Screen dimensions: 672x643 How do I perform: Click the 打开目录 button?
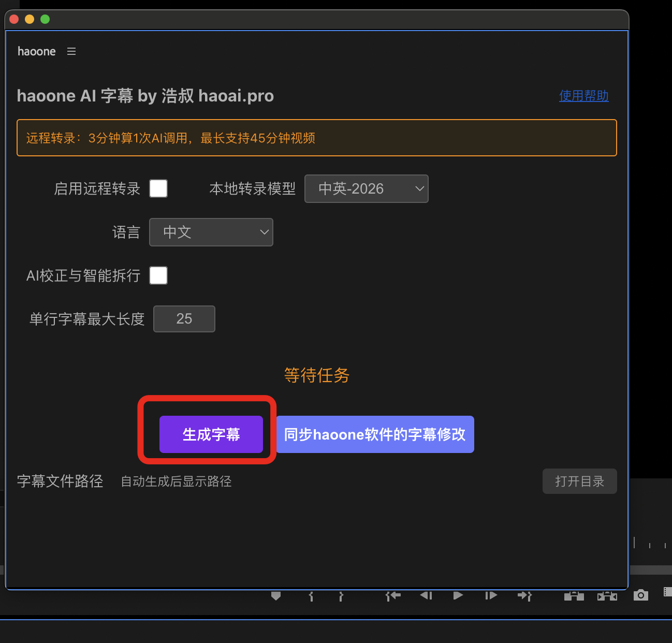(580, 481)
